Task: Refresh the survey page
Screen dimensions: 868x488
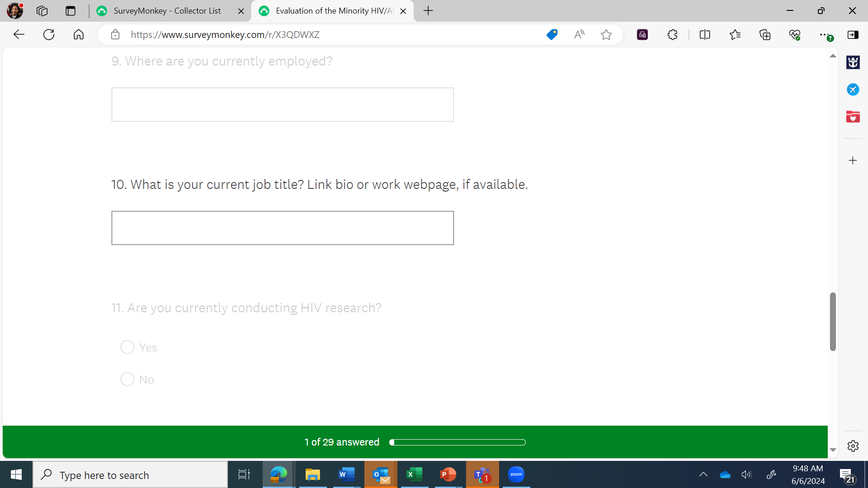Action: coord(49,35)
